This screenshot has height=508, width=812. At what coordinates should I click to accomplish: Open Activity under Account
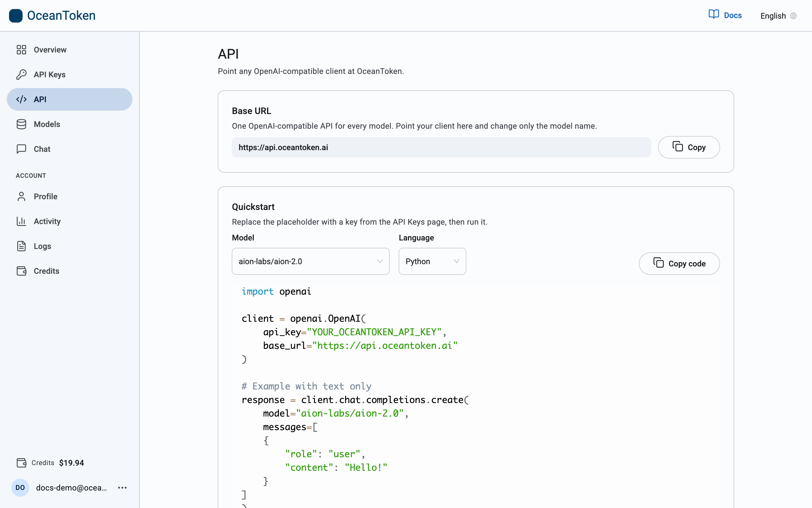69,222
